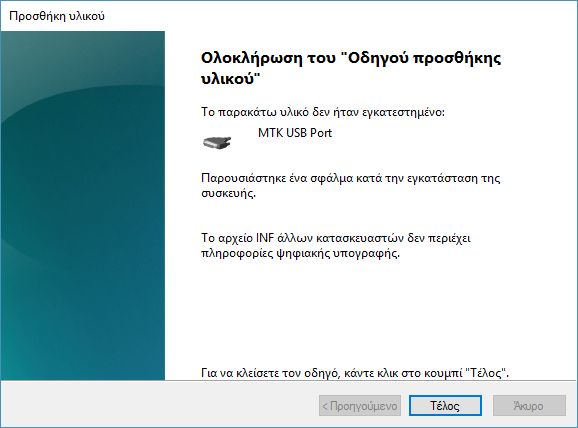Screen dimensions: 578x428
Task: Click the word συσκευής in error text
Action: [x=228, y=193]
